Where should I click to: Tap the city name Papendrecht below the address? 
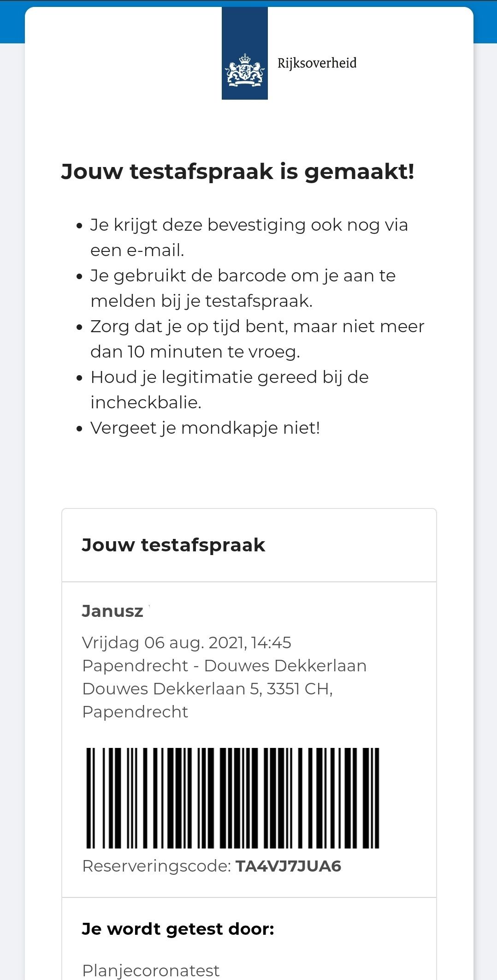(x=135, y=711)
